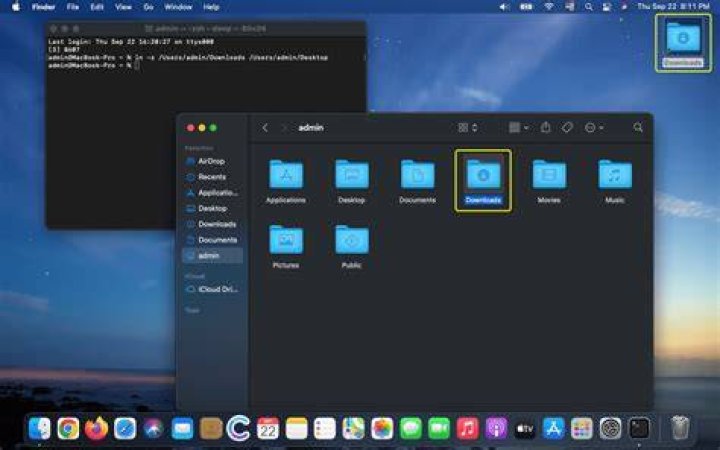
Task: Open Photos from the Dock
Action: click(x=382, y=429)
